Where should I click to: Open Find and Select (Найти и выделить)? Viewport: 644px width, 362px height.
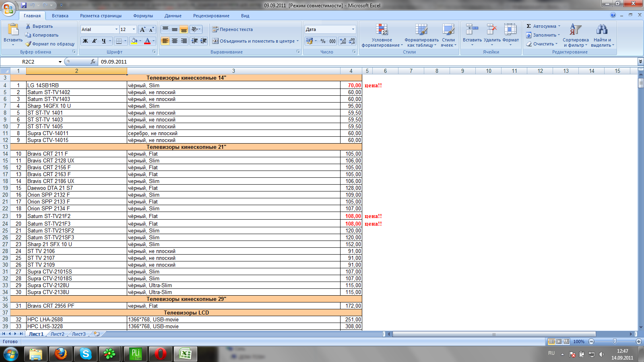(x=602, y=35)
